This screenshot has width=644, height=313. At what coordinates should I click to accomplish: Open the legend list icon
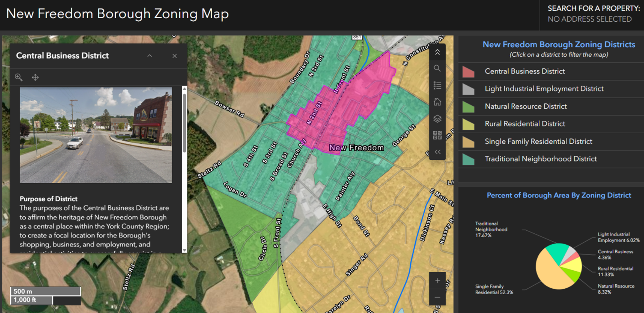click(437, 85)
